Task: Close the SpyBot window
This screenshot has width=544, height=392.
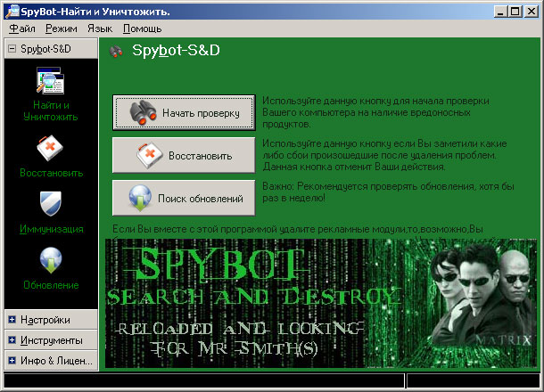Action: [532, 12]
